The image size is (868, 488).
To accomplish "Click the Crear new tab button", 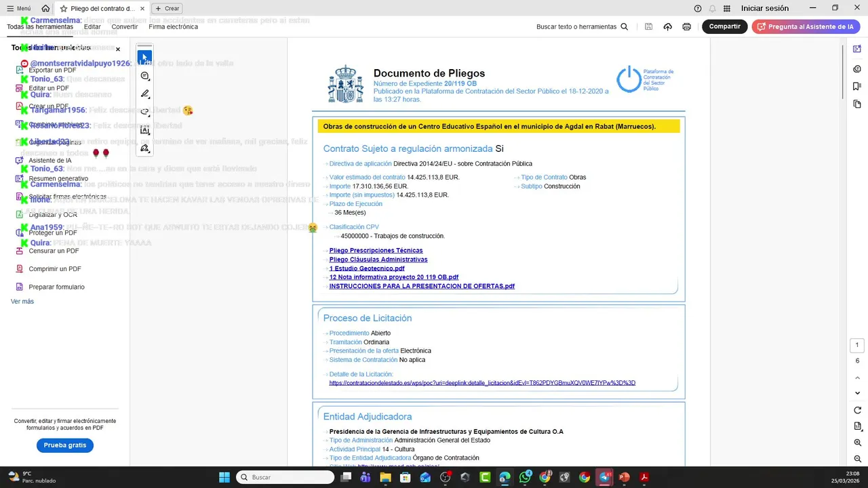I will (167, 8).
